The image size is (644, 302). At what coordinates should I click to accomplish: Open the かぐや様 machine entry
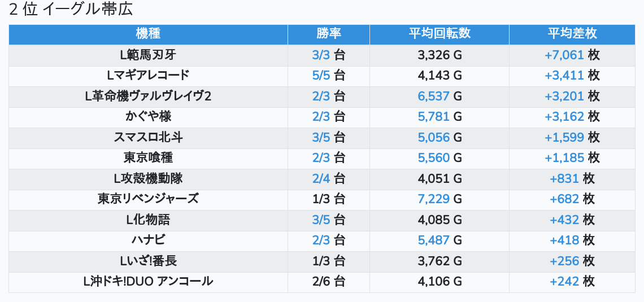click(148, 116)
